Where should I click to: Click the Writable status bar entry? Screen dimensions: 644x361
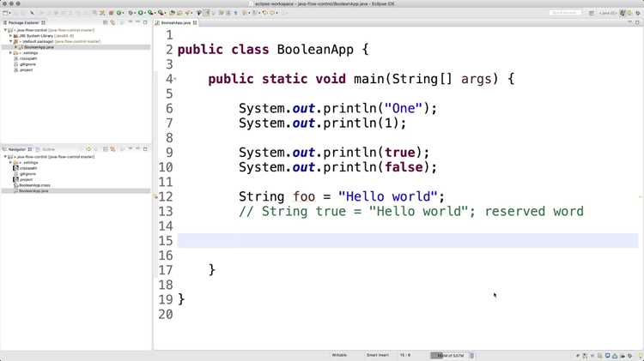coord(339,355)
